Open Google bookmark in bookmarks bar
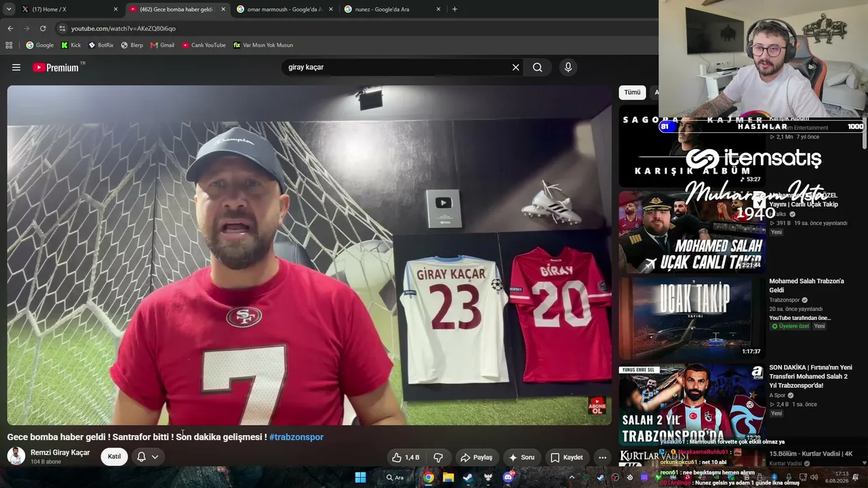The width and height of the screenshot is (868, 488). coord(40,45)
